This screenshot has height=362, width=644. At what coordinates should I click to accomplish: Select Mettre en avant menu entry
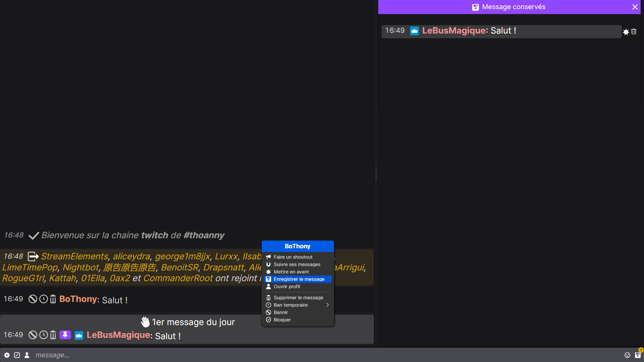pos(298,272)
